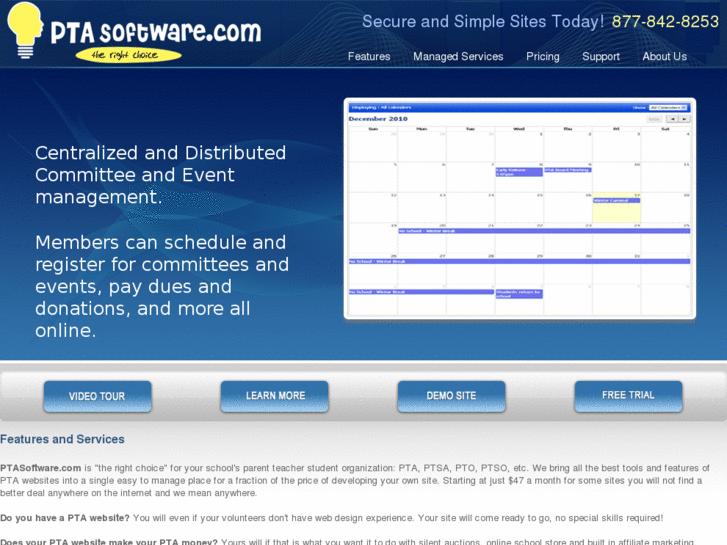
Task: Open the Features menu item
Action: [x=369, y=57]
